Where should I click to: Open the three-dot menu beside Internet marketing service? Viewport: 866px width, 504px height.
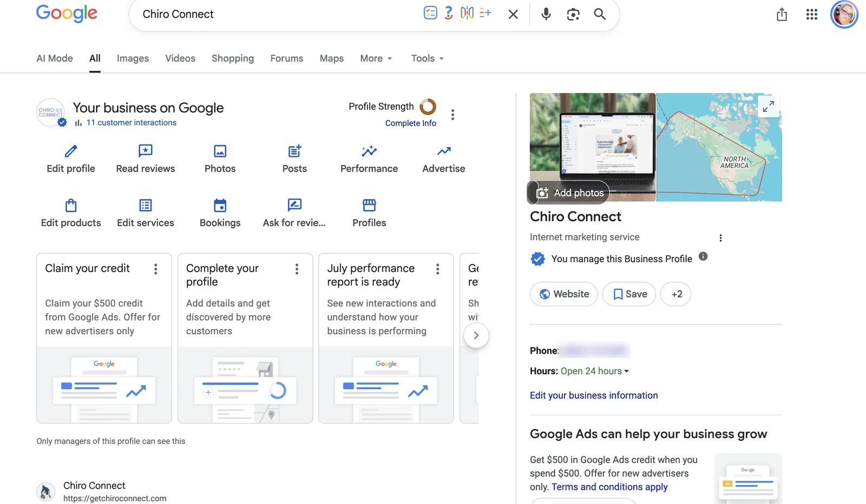pos(720,238)
